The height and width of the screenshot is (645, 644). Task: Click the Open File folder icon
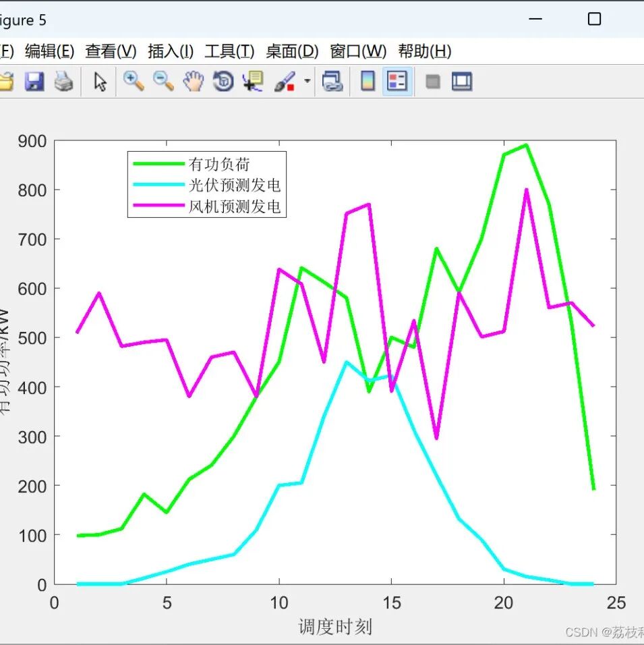point(6,81)
